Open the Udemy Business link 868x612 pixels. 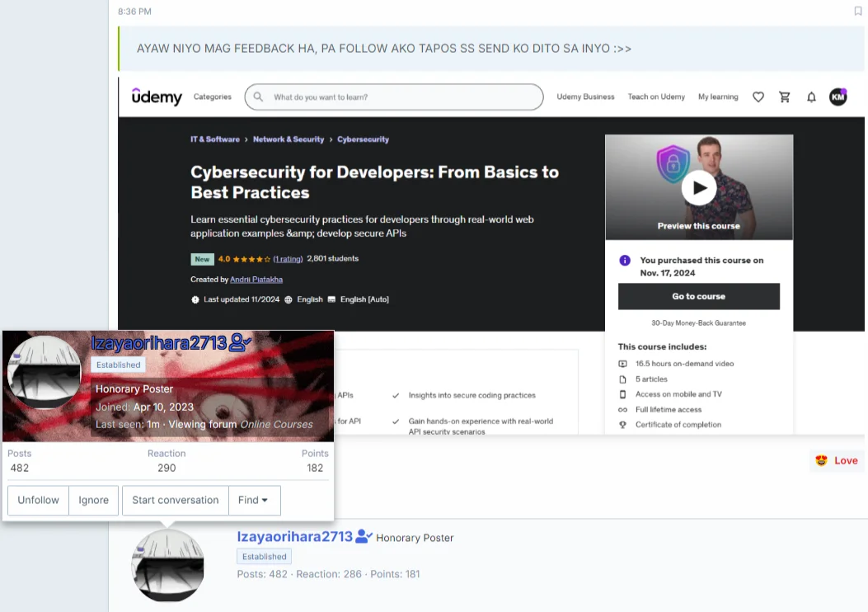pyautogui.click(x=585, y=97)
